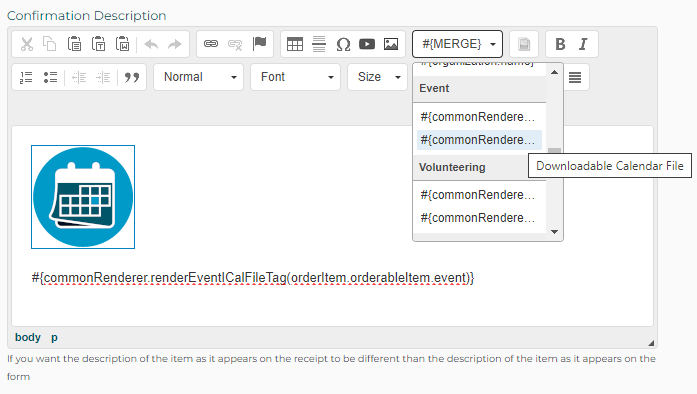Toggle bold formatting

point(560,44)
